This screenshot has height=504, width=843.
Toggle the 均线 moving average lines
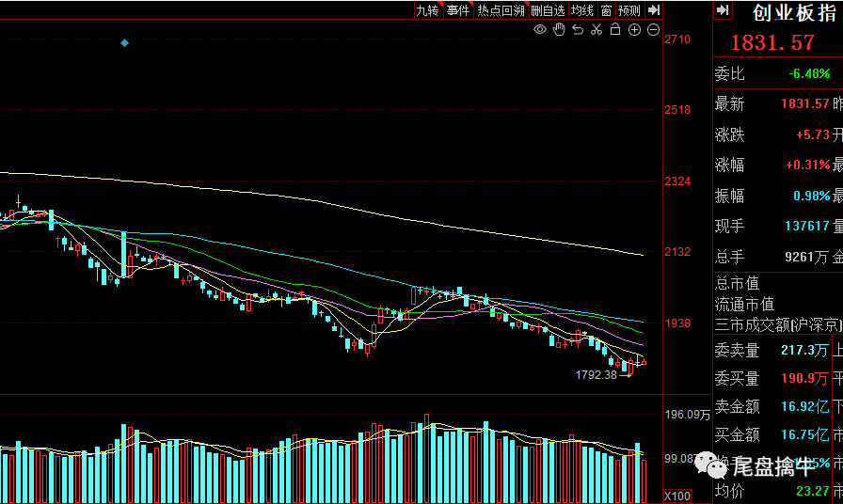[x=582, y=10]
